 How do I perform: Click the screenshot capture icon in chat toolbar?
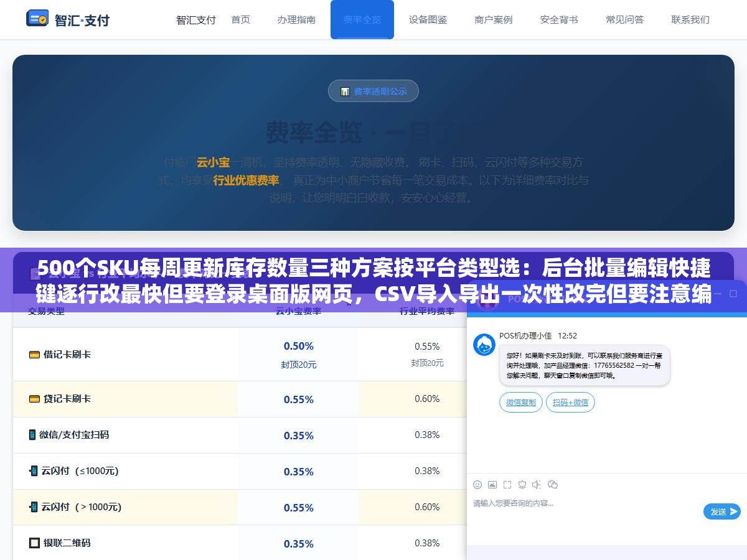[507, 485]
